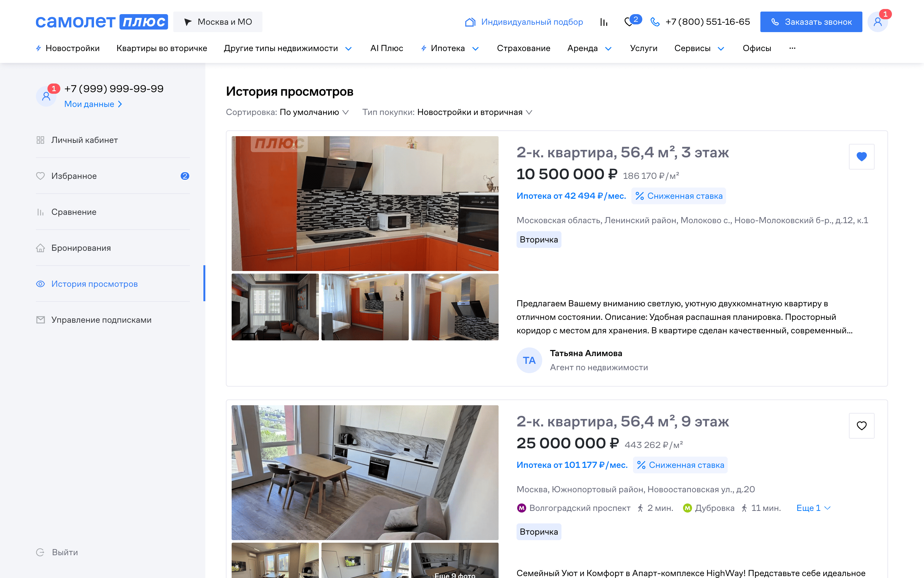
Task: Click the percent icon in 25 000 000 ₽ listing
Action: coord(641,465)
